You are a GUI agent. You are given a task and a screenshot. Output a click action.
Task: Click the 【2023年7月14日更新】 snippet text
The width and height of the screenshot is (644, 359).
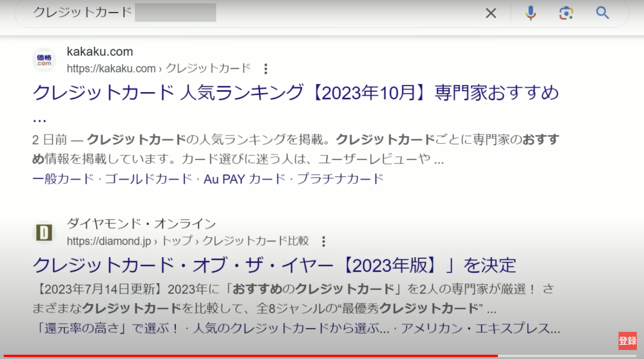tap(100, 289)
